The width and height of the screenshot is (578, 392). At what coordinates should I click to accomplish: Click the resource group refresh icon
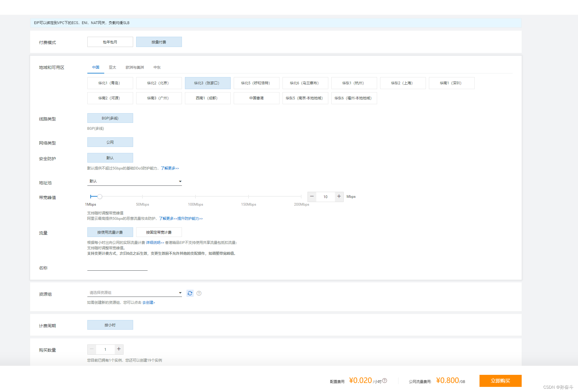[x=190, y=293]
